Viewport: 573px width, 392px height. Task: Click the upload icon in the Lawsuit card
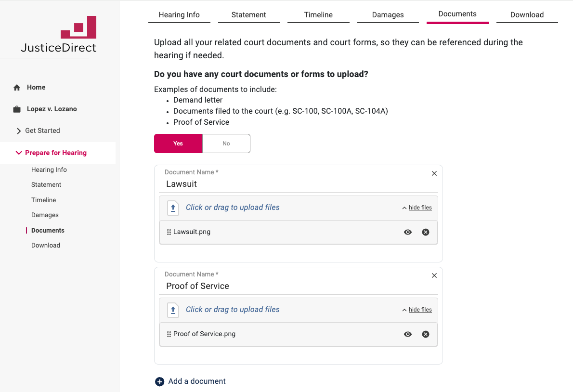pyautogui.click(x=173, y=208)
